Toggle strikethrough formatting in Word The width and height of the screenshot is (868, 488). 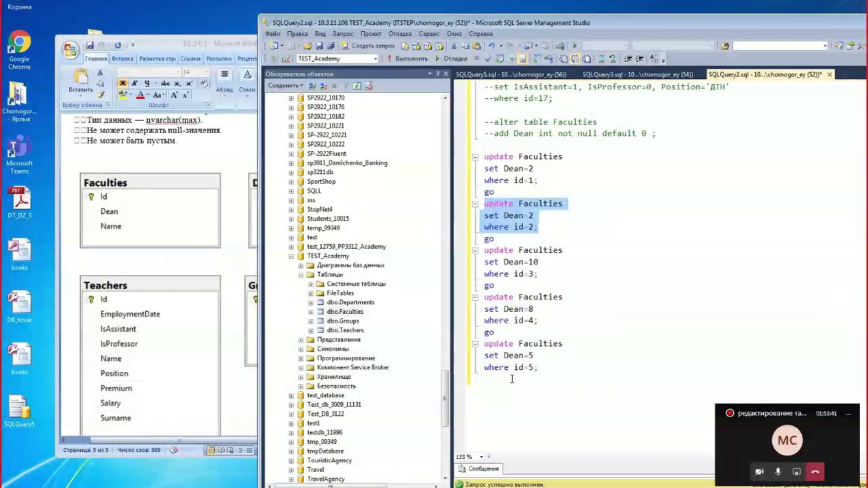point(165,83)
